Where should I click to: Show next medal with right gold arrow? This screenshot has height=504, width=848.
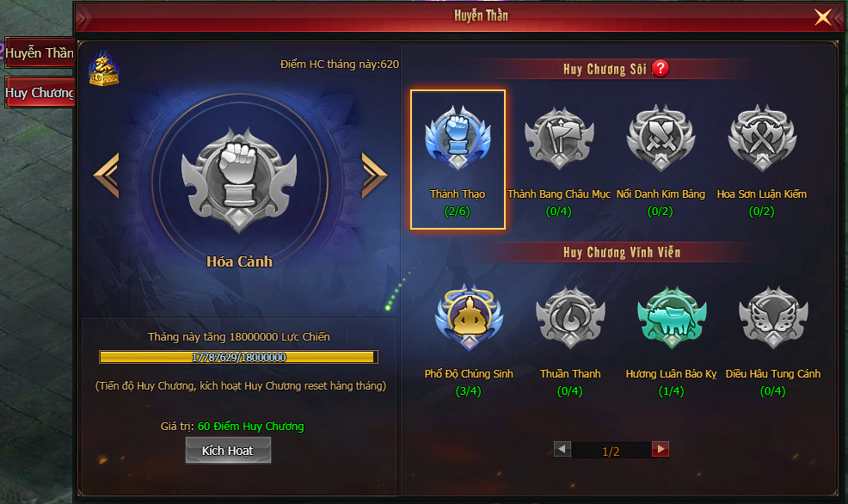click(374, 175)
